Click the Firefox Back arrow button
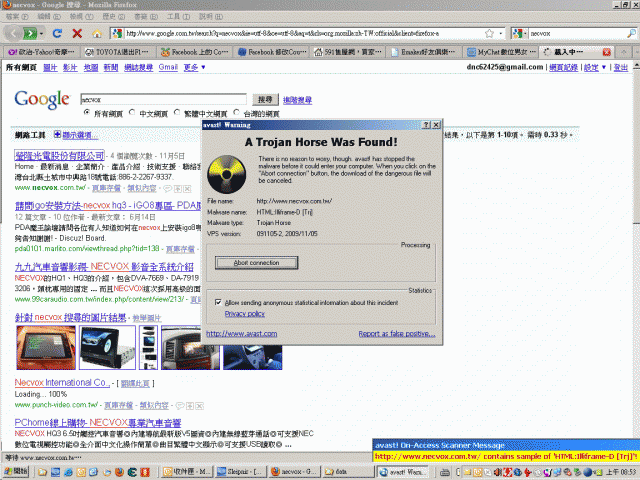This screenshot has width=640, height=480. pos(13,33)
